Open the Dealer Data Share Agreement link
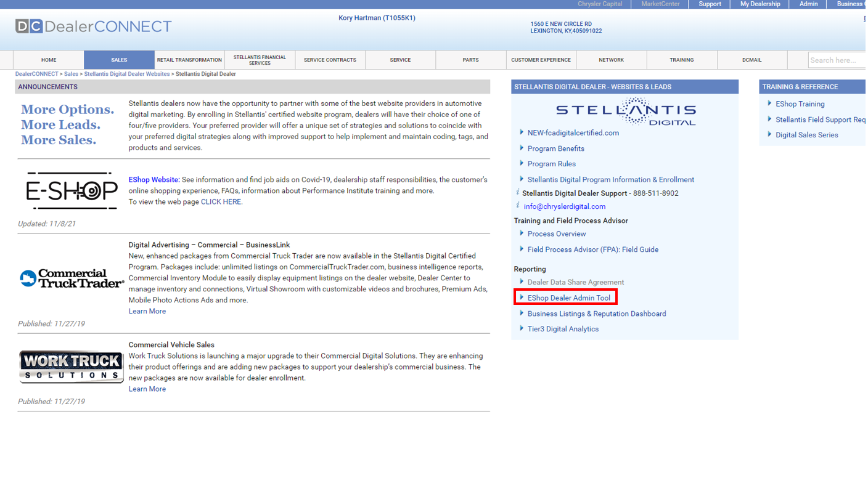Screen dimensions: 868x486 click(x=575, y=282)
